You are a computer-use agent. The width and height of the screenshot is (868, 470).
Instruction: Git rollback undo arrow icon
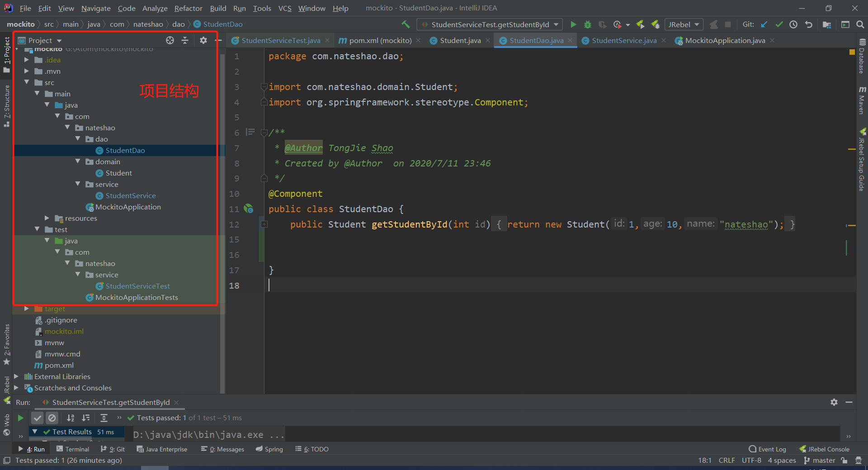pyautogui.click(x=809, y=24)
